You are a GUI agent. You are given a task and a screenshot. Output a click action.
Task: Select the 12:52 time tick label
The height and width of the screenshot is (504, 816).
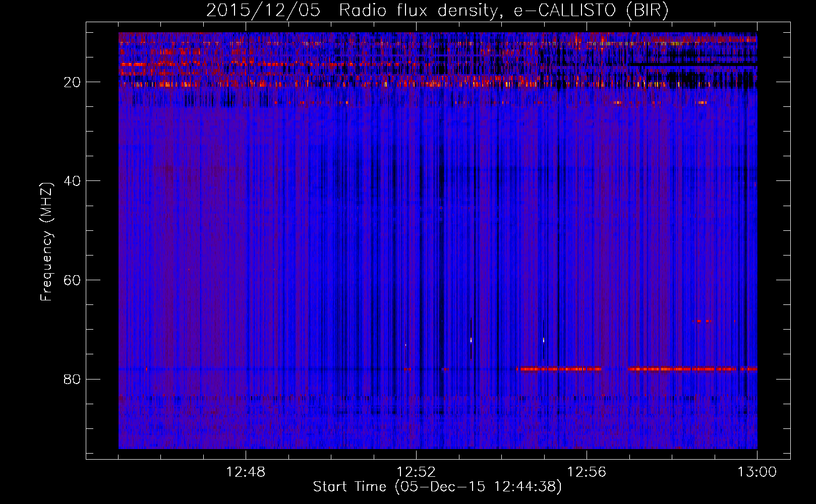tap(416, 472)
